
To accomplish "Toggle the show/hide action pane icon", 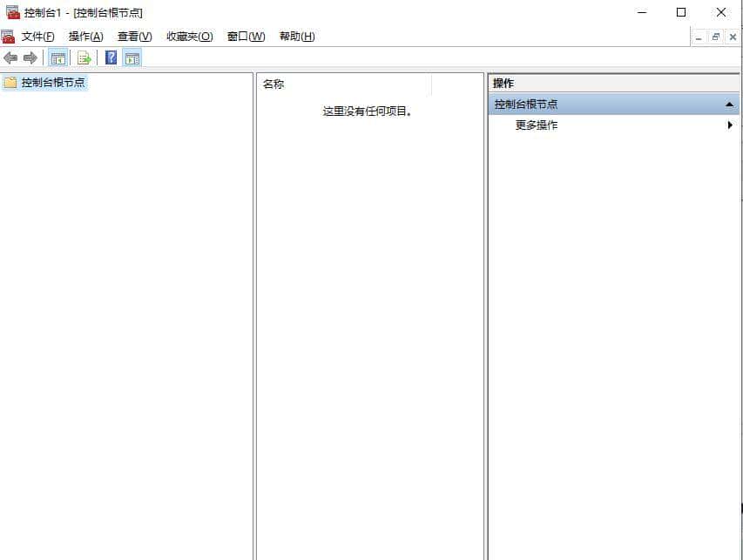I will pos(132,57).
